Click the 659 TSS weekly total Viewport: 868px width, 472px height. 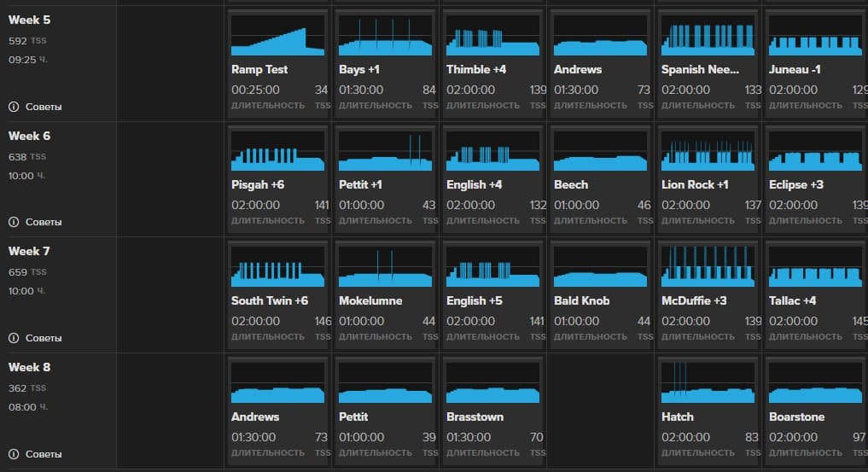click(x=27, y=272)
